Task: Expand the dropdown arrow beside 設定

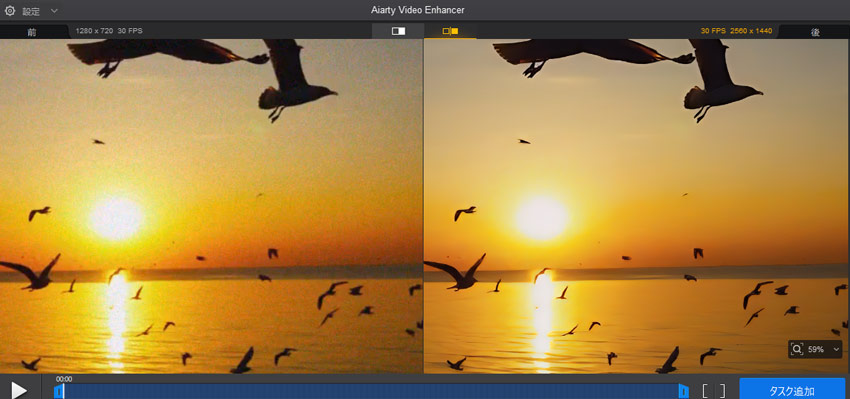Action: click(x=54, y=11)
